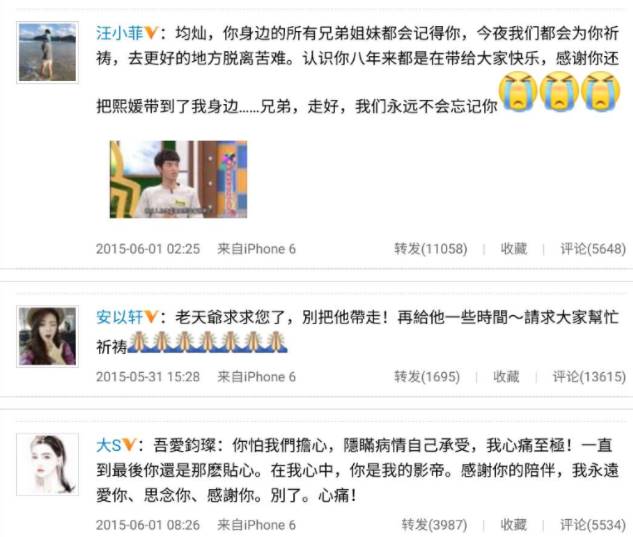Click 收藏 on 汪小菲's post
Screen dimensions: 633x537
click(x=514, y=249)
